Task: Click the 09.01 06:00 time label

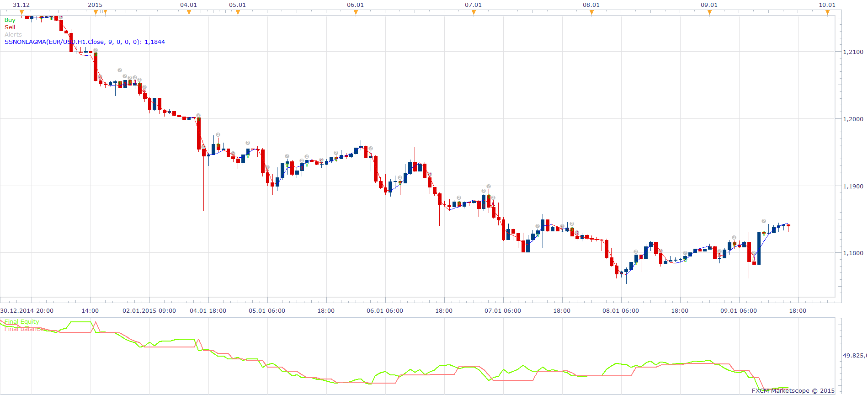Action: [739, 311]
